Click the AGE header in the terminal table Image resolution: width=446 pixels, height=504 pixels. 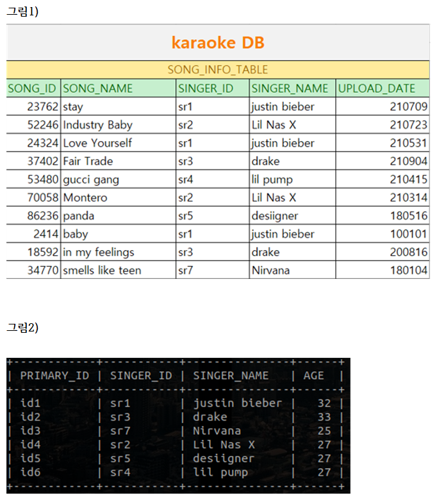tap(313, 376)
